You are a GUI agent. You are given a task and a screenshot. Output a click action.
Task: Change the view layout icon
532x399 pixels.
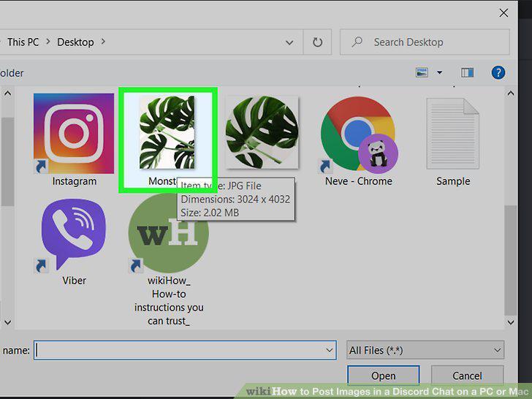click(x=422, y=72)
